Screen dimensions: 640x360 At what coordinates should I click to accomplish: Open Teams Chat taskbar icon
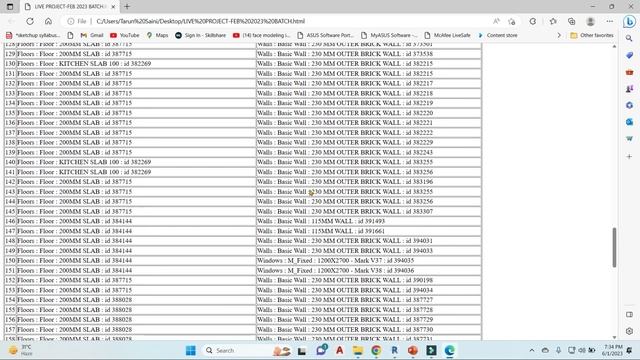tap(321, 350)
